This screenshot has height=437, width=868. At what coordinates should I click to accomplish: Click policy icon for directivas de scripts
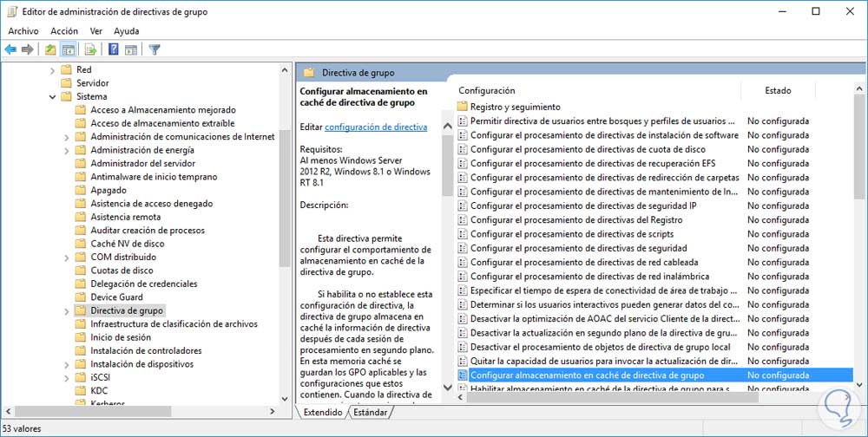pos(463,234)
